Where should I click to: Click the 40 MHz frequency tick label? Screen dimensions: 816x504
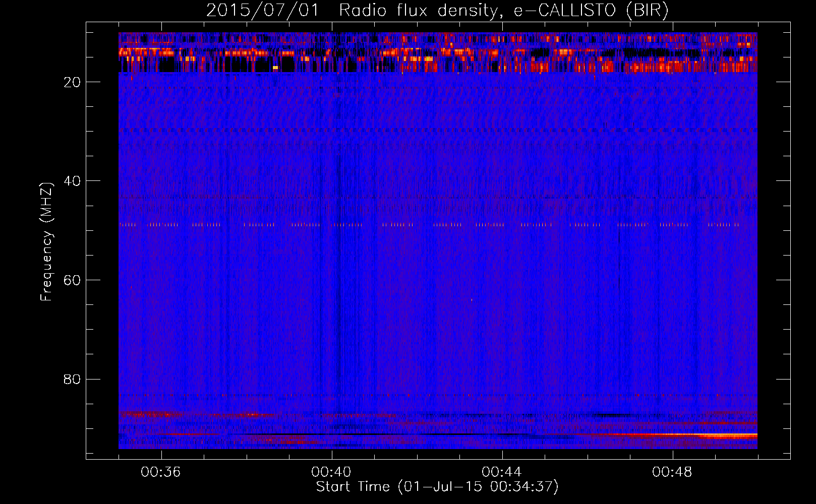[72, 181]
